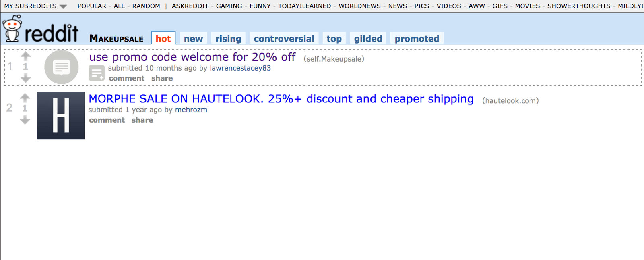This screenshot has height=260, width=644.
Task: Go to ASKREDDIT in the top bar
Action: pos(190,6)
